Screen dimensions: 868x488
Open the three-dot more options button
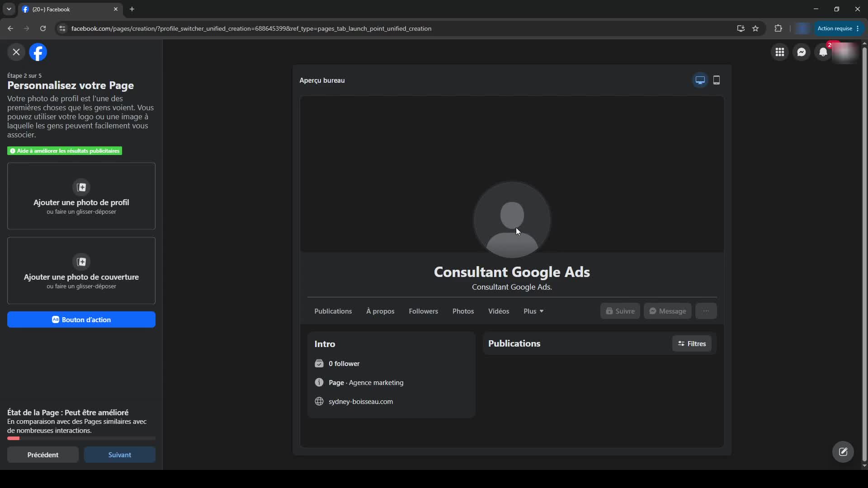pos(706,311)
